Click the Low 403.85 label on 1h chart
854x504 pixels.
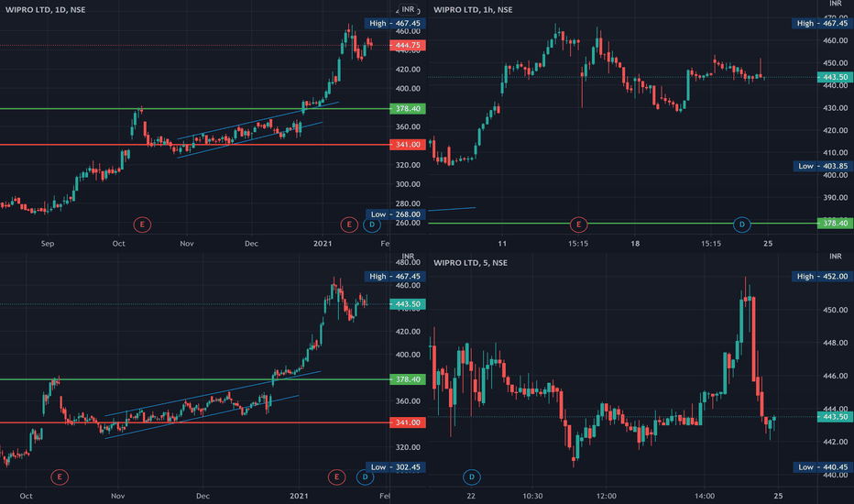coord(823,166)
